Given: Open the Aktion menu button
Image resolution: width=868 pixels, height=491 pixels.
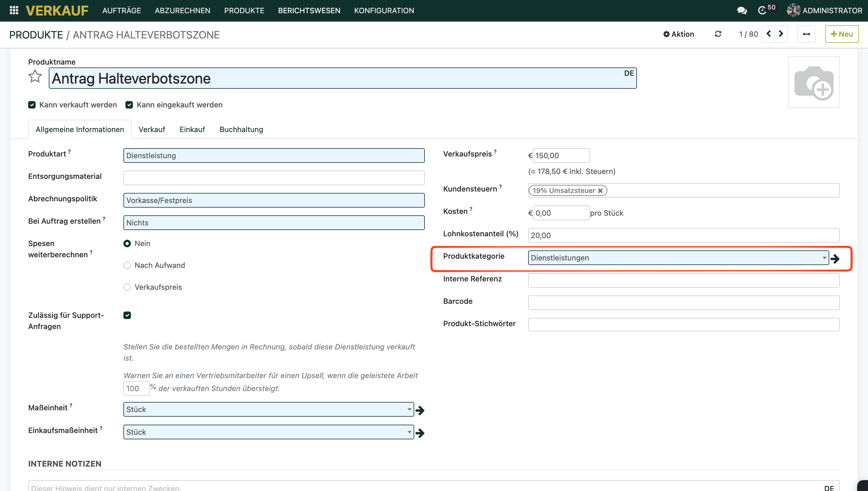Looking at the screenshot, I should [679, 34].
